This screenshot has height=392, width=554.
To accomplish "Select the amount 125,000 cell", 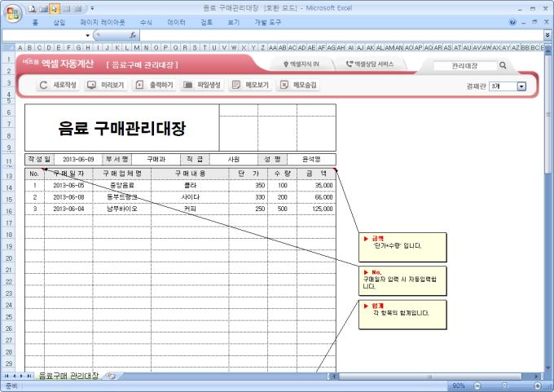I will click(x=317, y=209).
